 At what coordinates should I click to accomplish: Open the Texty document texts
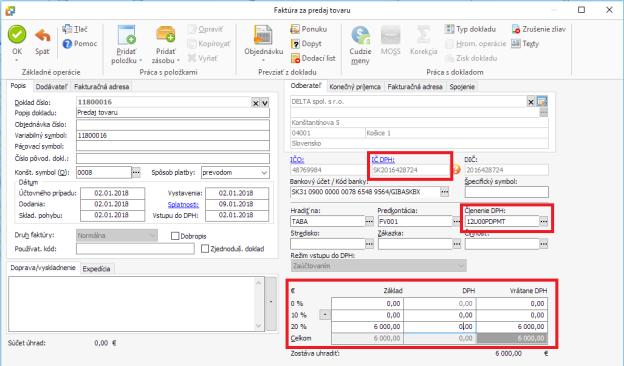coord(525,44)
